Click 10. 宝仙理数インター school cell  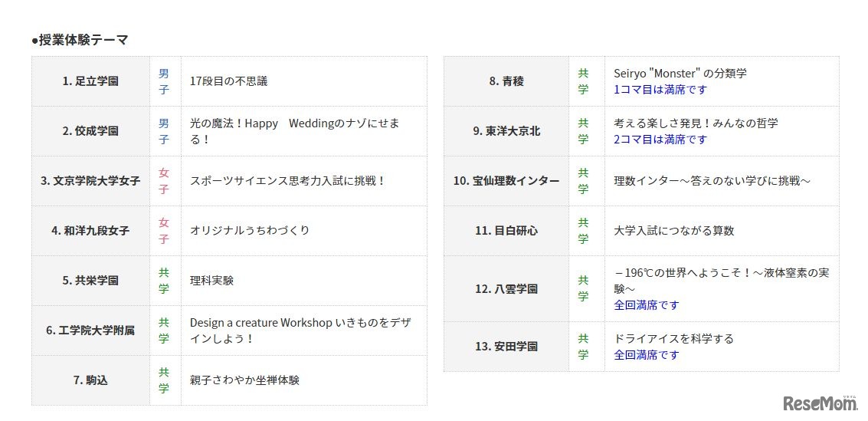pos(506,181)
